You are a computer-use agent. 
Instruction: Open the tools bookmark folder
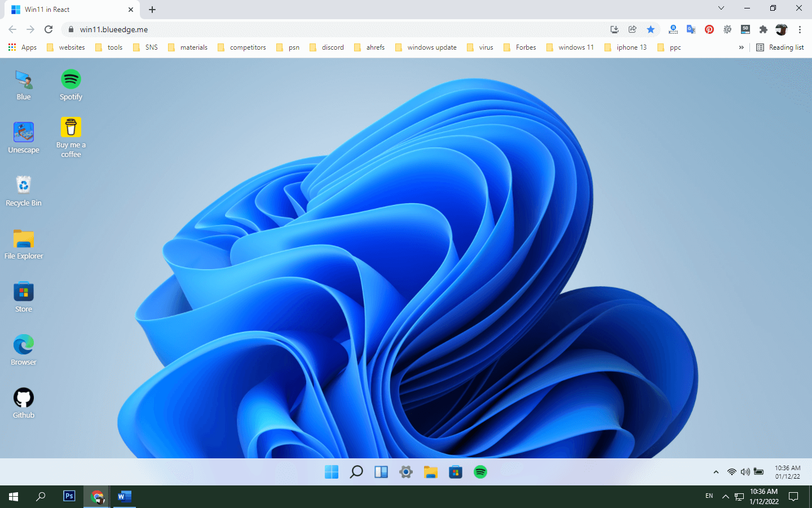point(109,47)
